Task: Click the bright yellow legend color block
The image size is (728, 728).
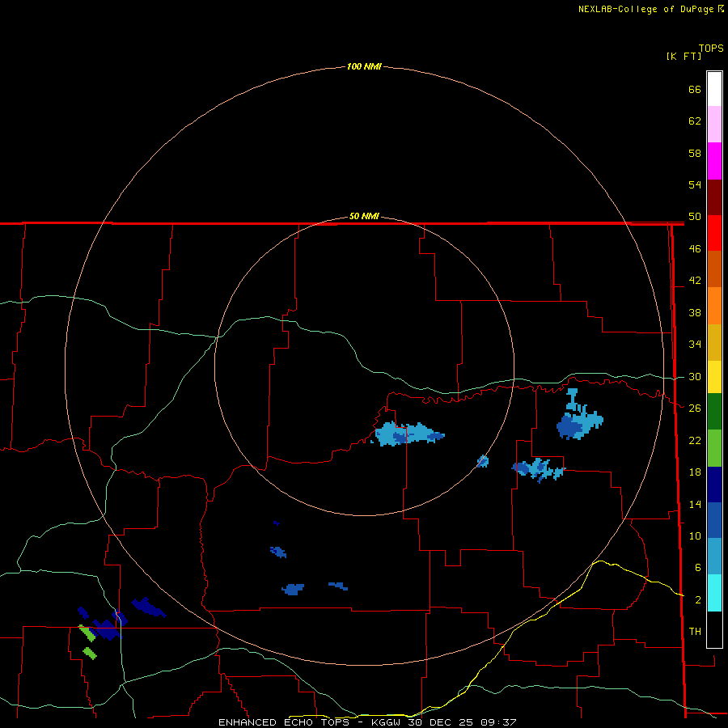Action: 714,377
